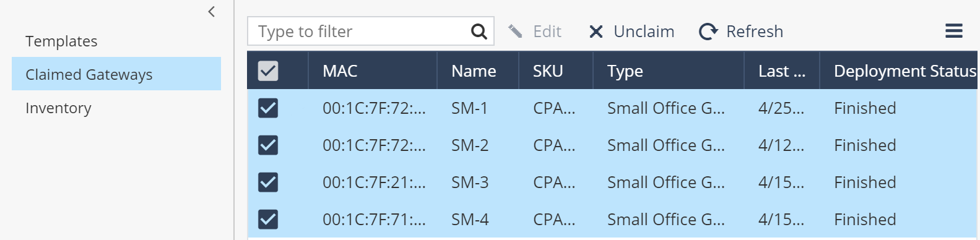This screenshot has height=240, width=980.
Task: Select Claimed Gateways in the sidebar
Action: [116, 74]
